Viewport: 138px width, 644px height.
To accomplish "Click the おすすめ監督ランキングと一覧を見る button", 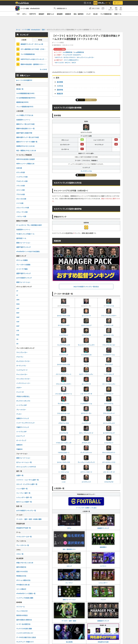I will [x=86, y=286].
